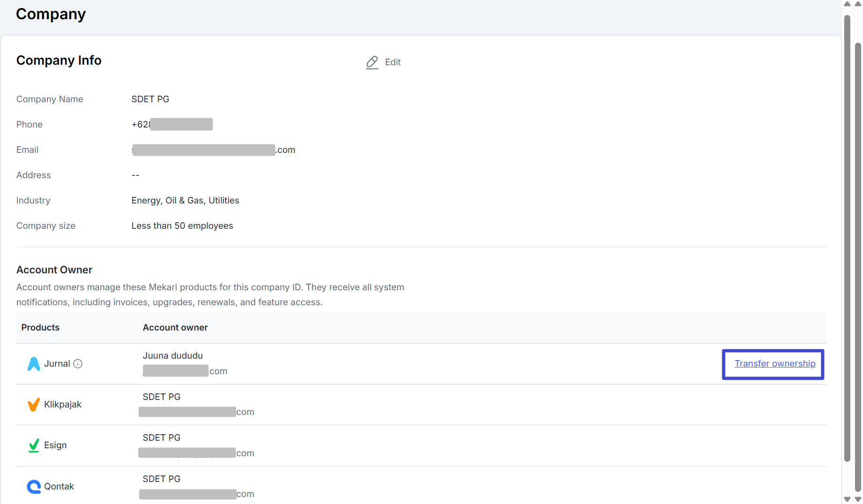Open the info tooltip beside Jurnal
The image size is (863, 504).
tap(78, 364)
